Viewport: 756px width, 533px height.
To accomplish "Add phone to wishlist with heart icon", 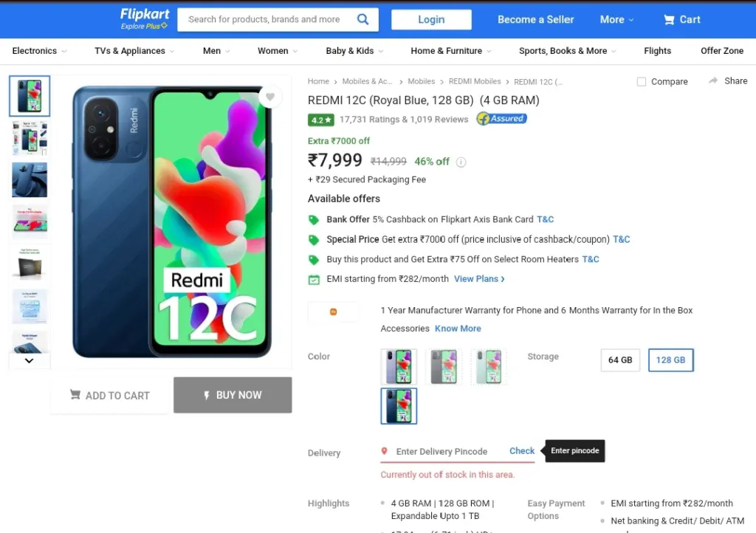I will pos(270,97).
